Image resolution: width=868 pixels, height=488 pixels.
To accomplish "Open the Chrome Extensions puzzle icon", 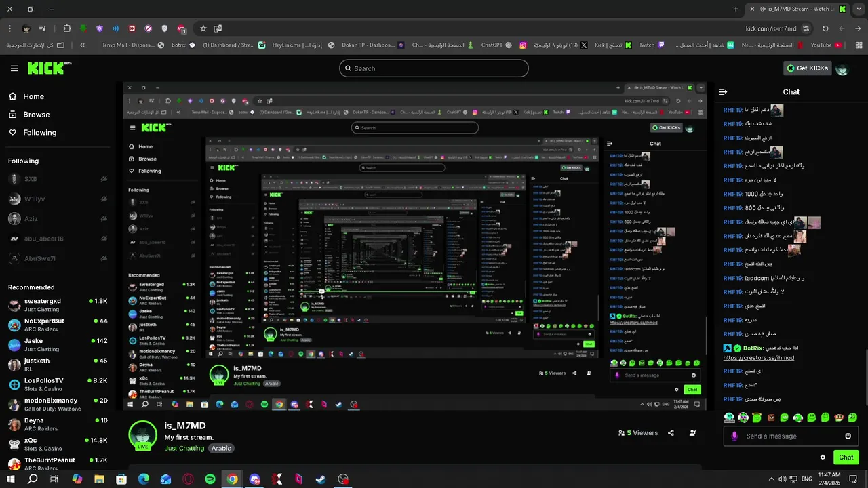I will (66, 28).
